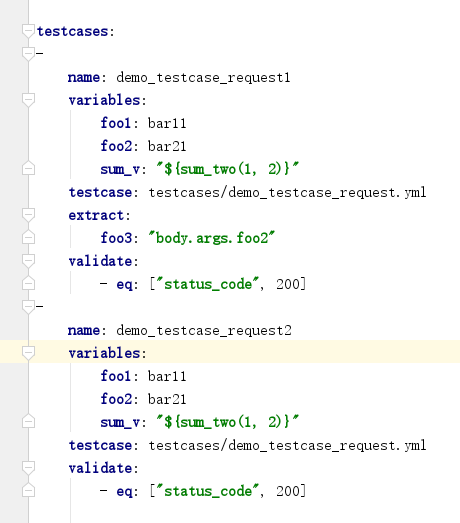
Task: Click foo1 key in demo_testcase_request1 block
Action: [115, 123]
